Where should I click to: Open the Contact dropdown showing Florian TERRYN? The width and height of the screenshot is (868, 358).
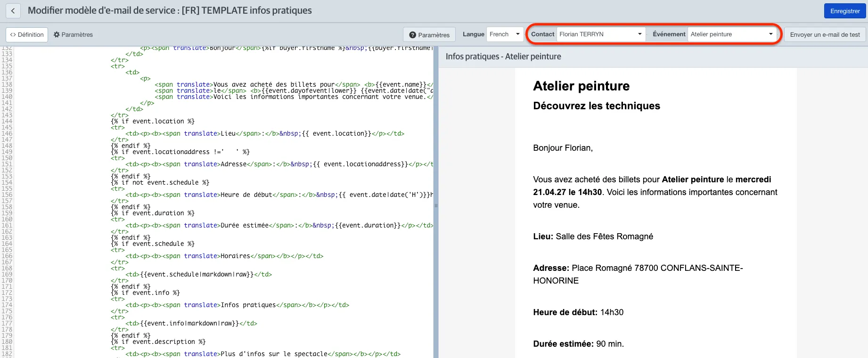click(601, 34)
